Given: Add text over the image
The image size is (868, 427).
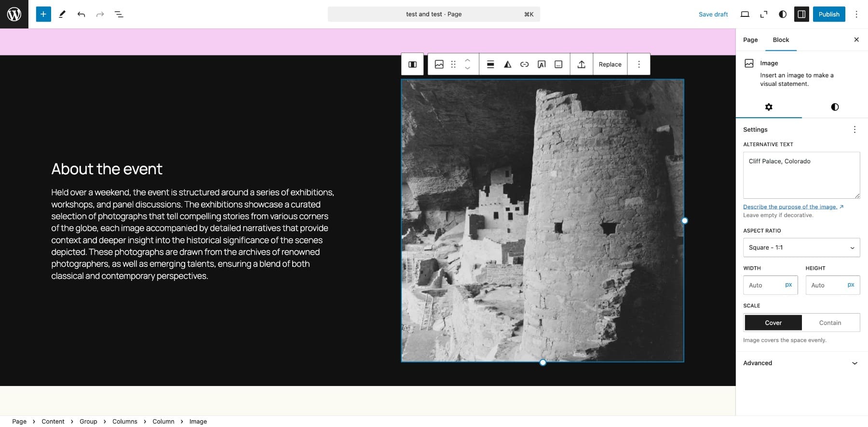Looking at the screenshot, I should [x=542, y=64].
